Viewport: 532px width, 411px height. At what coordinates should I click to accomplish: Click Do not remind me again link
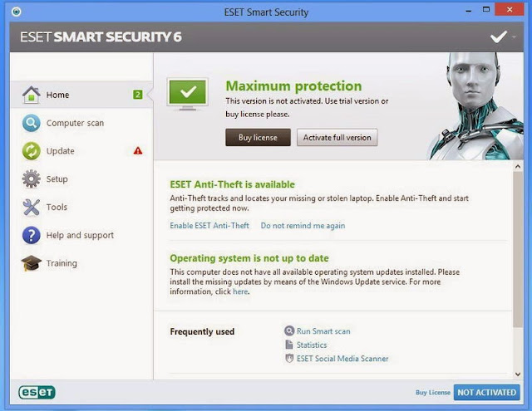[x=303, y=226]
